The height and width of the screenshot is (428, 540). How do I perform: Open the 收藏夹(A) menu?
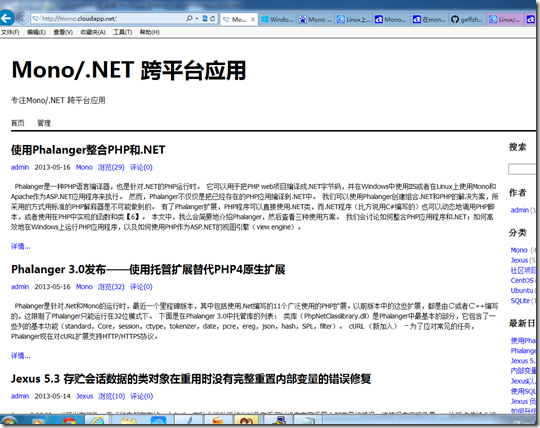pyautogui.click(x=93, y=32)
